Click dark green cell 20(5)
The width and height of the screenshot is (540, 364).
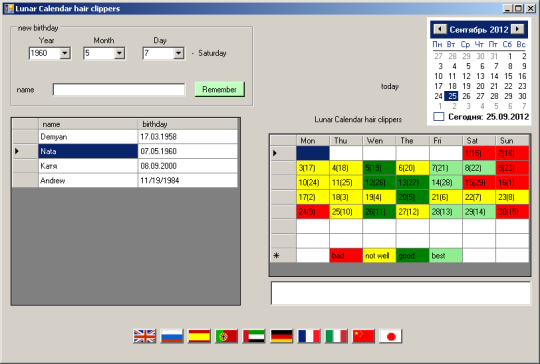coord(413,197)
